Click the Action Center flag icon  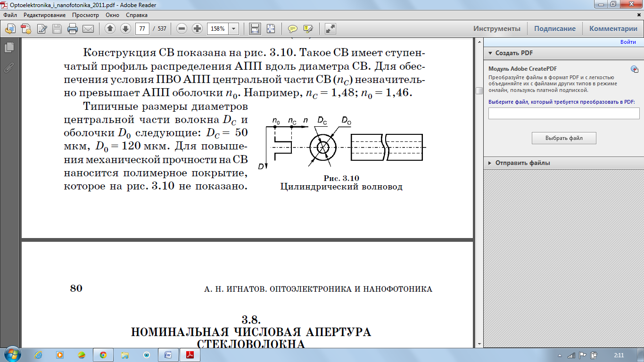coord(583,355)
